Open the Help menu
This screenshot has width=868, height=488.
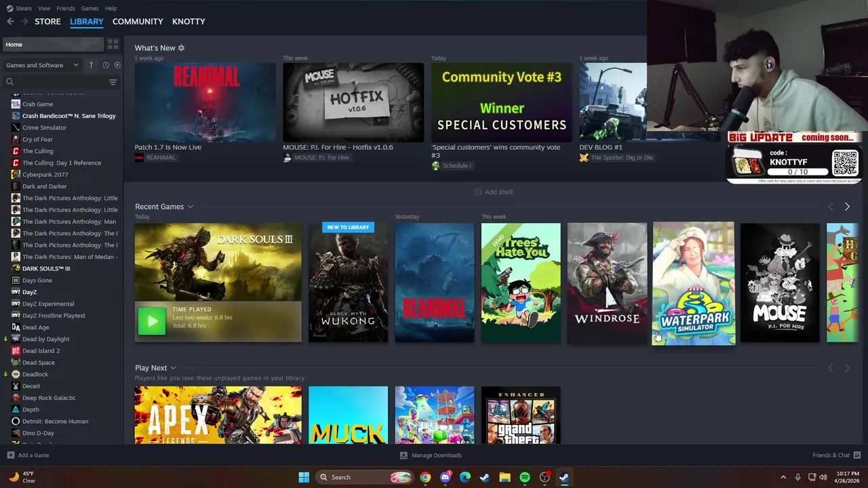(111, 8)
